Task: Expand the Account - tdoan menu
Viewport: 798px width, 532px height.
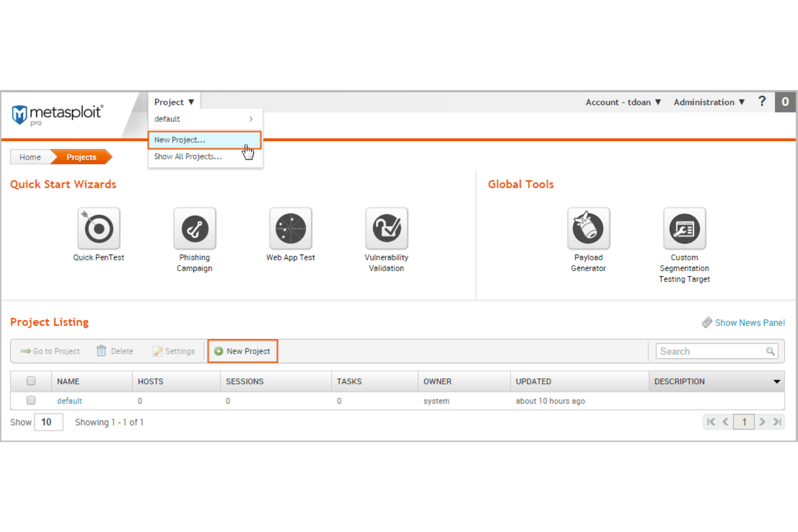Action: point(623,102)
